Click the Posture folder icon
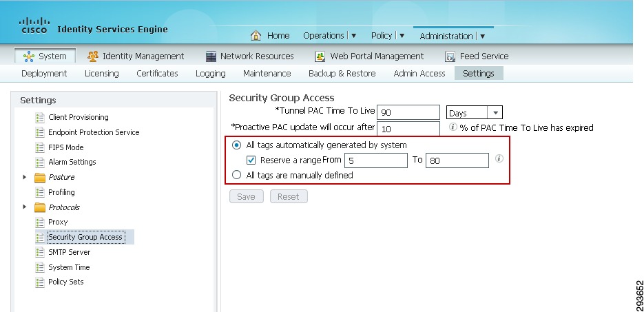Image resolution: width=644 pixels, height=312 pixels. click(x=40, y=177)
